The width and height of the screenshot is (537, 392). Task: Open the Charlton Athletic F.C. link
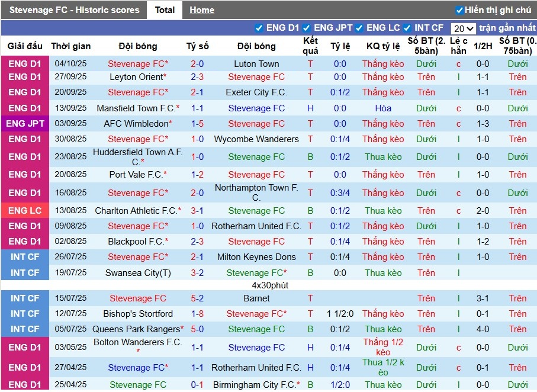[x=137, y=210]
